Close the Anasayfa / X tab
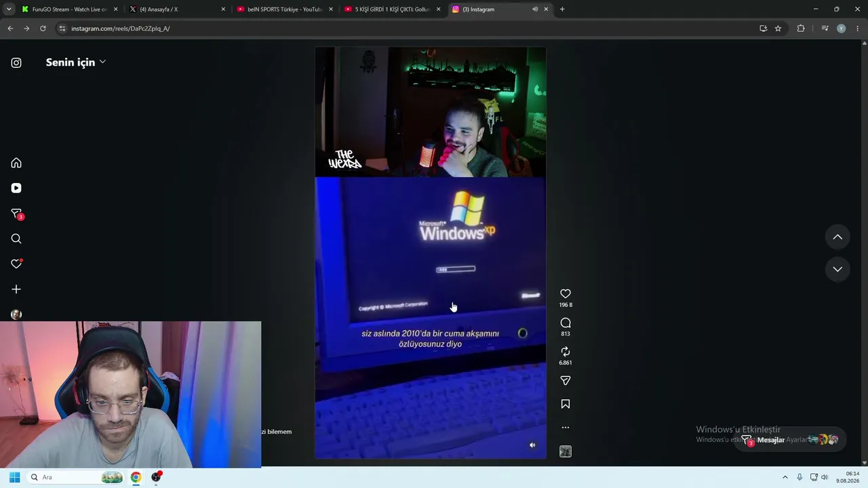Viewport: 868px width, 488px height. click(223, 9)
